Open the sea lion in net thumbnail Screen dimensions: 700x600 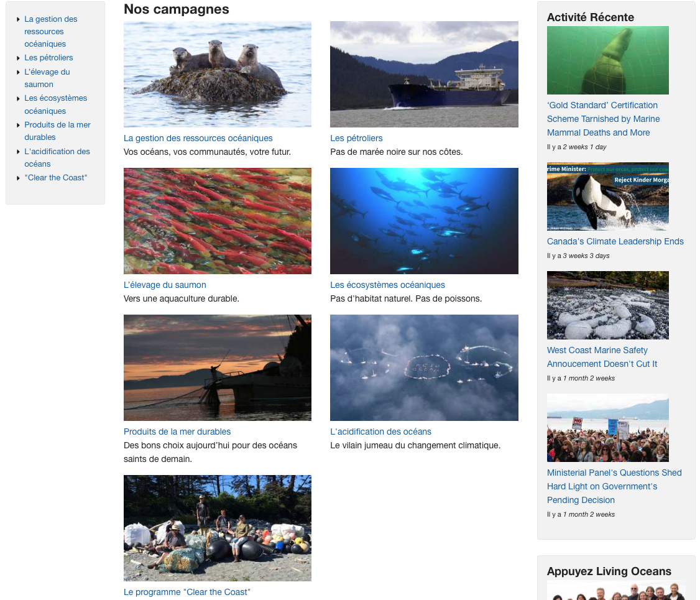pos(607,60)
